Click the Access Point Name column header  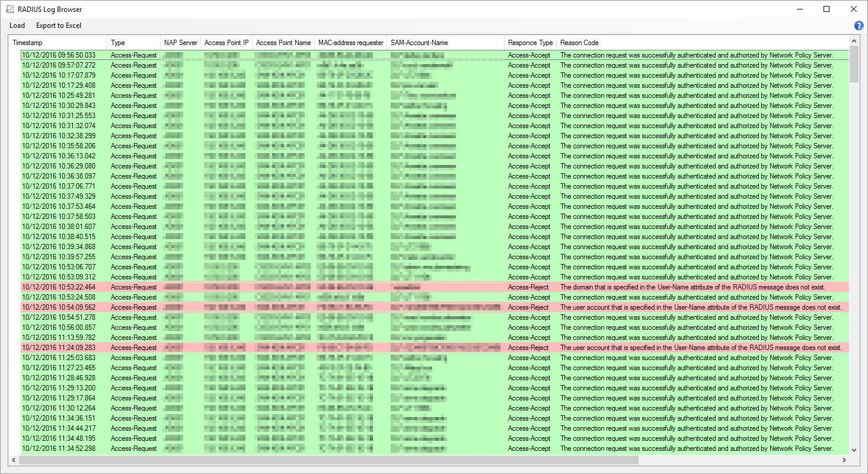(x=283, y=42)
